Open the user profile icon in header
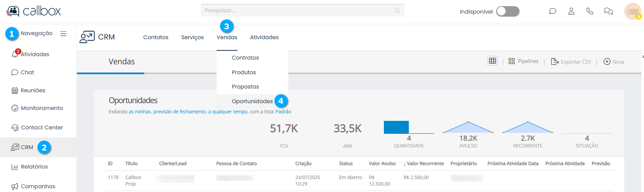This screenshot has height=192, width=644. 571,11
